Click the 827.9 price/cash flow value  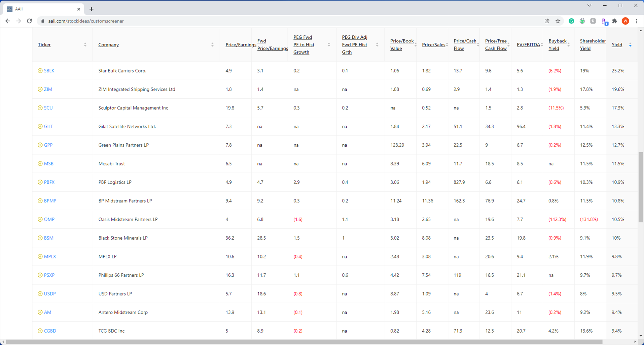459,182
